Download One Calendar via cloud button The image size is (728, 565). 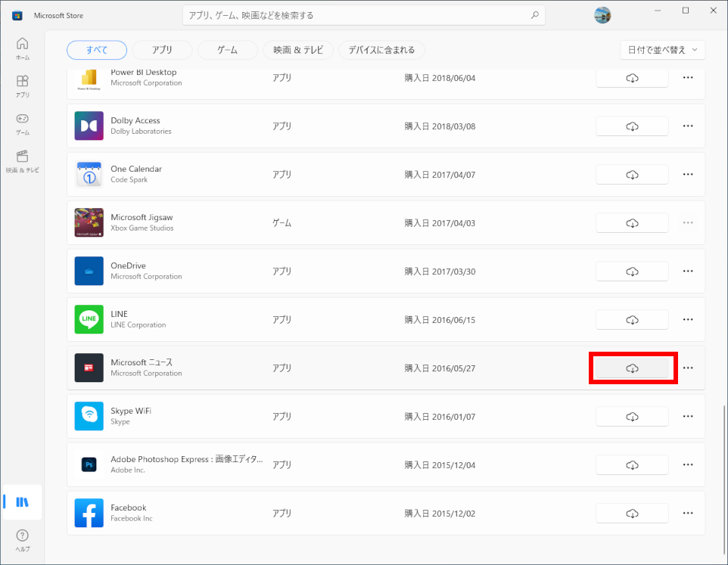(x=632, y=175)
